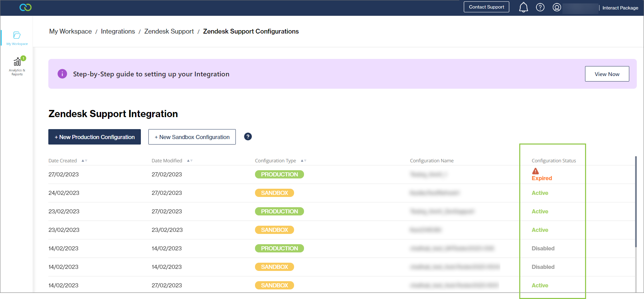The height and width of the screenshot is (299, 644).
Task: Go to Integrations breadcrumb
Action: (x=118, y=32)
